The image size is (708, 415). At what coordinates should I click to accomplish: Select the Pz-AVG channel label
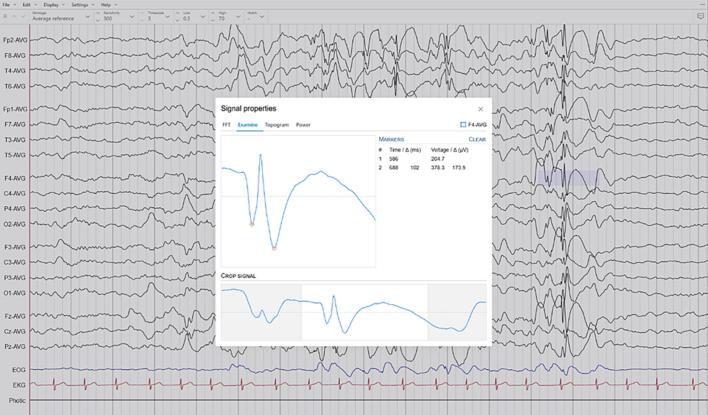click(15, 347)
